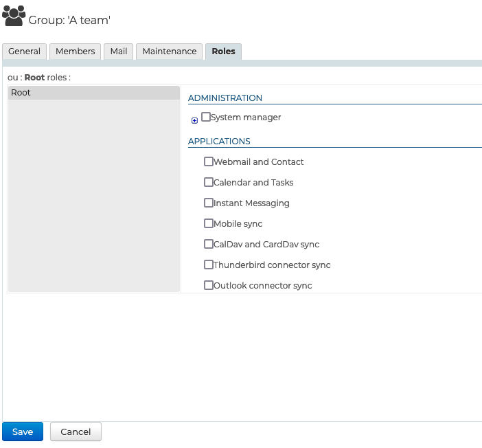482x448 pixels.
Task: Expand the System manager role tree
Action: pyautogui.click(x=194, y=121)
